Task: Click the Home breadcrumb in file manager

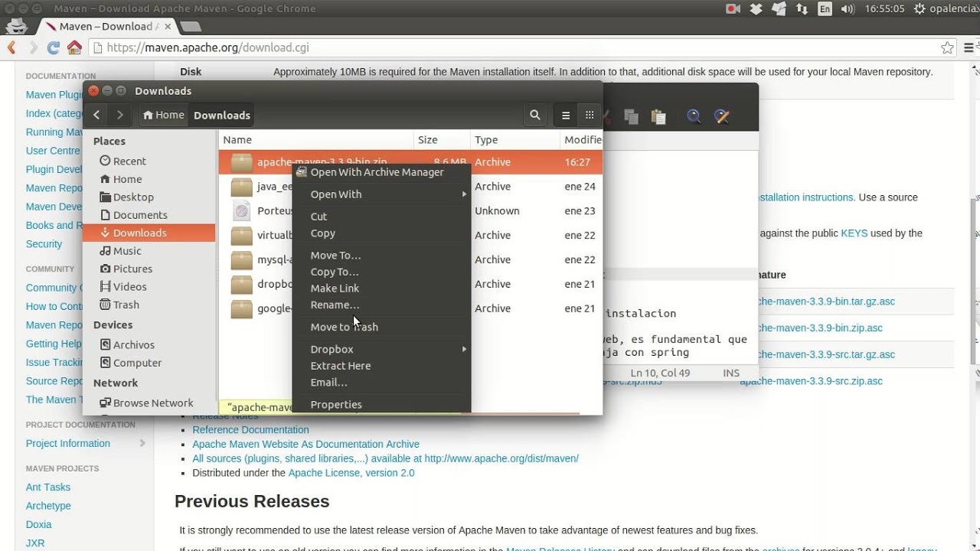Action: (x=163, y=115)
